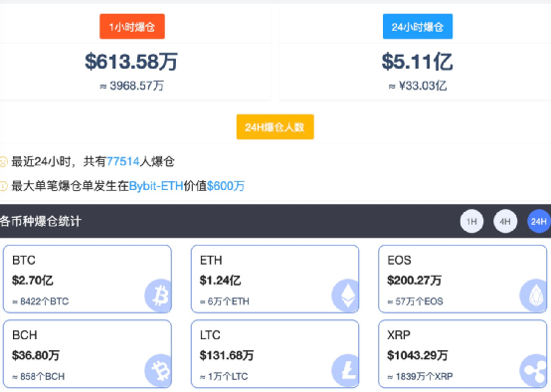Click the blue 24小时爆仓 label
Image resolution: width=551 pixels, height=392 pixels.
coord(418,27)
